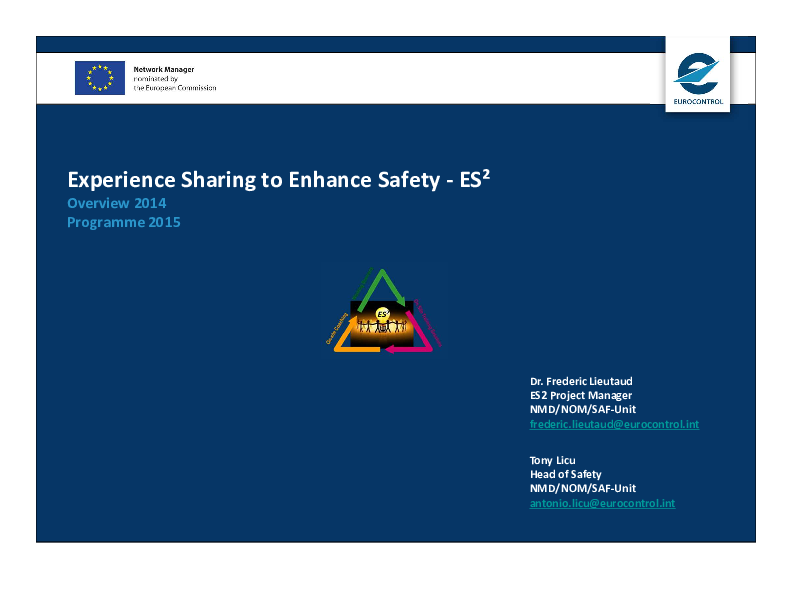Viewport: 792px width, 612px height.
Task: Select the 'Overview 2014' subtitle
Action: click(116, 203)
